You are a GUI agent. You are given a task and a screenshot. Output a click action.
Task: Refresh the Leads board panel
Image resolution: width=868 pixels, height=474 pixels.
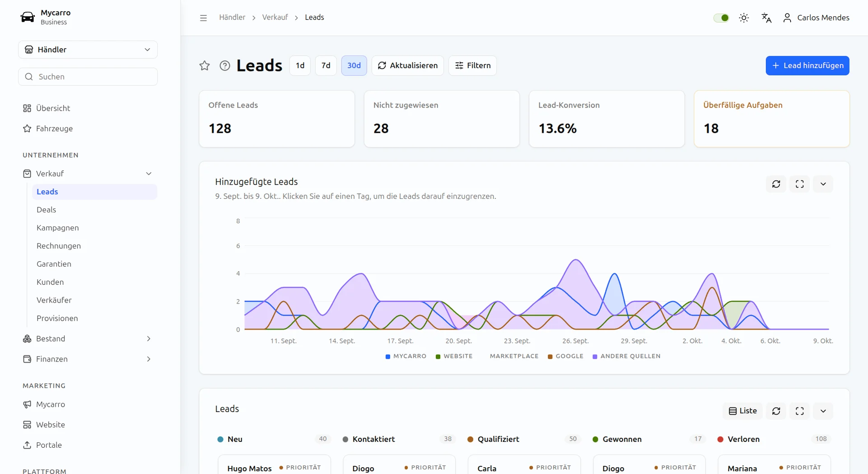[776, 411]
